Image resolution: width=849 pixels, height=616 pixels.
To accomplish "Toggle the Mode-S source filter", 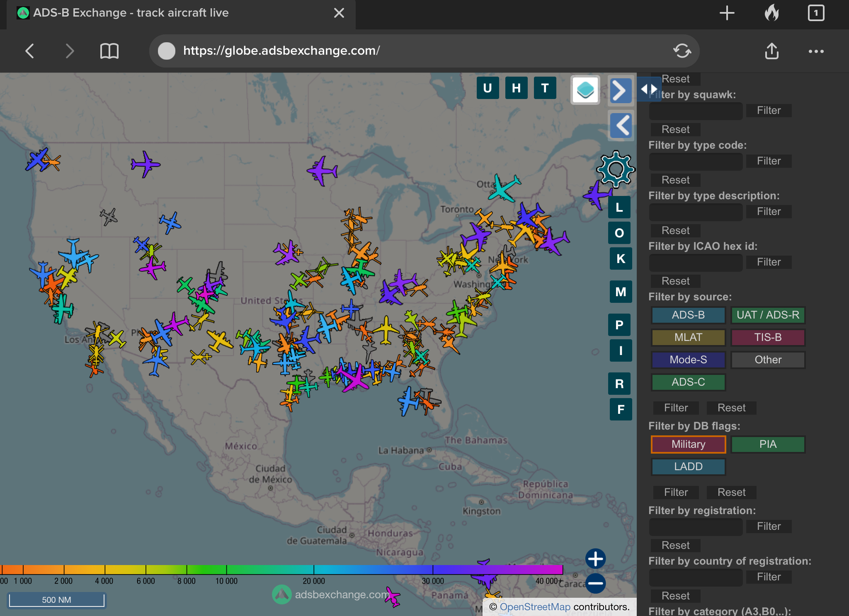I will click(688, 360).
